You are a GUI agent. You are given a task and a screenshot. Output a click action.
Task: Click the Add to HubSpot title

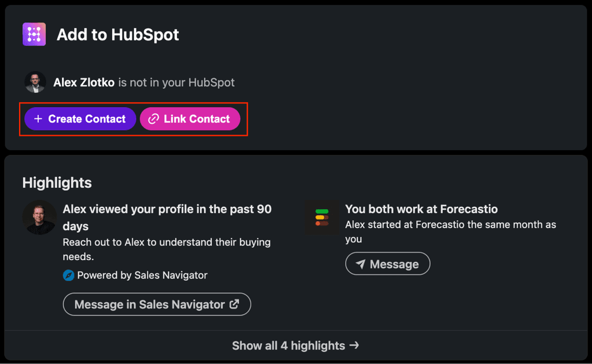(118, 34)
